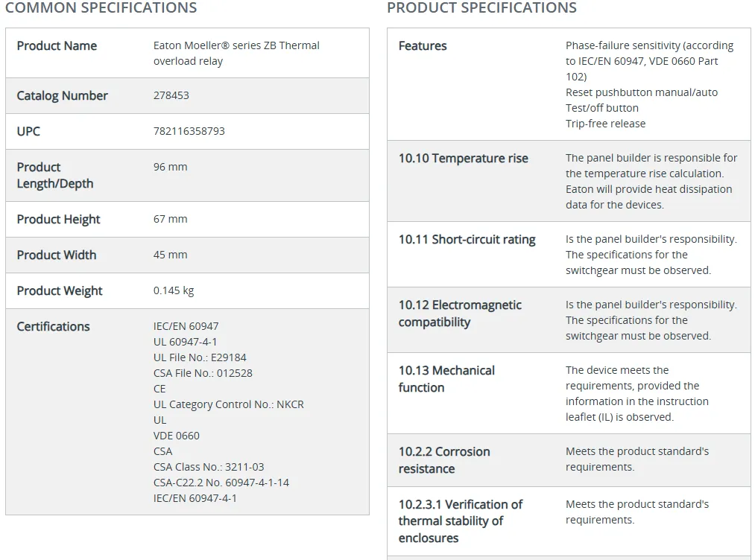Click the UL File No.: E29184 text
The width and height of the screenshot is (755, 560).
(x=200, y=357)
